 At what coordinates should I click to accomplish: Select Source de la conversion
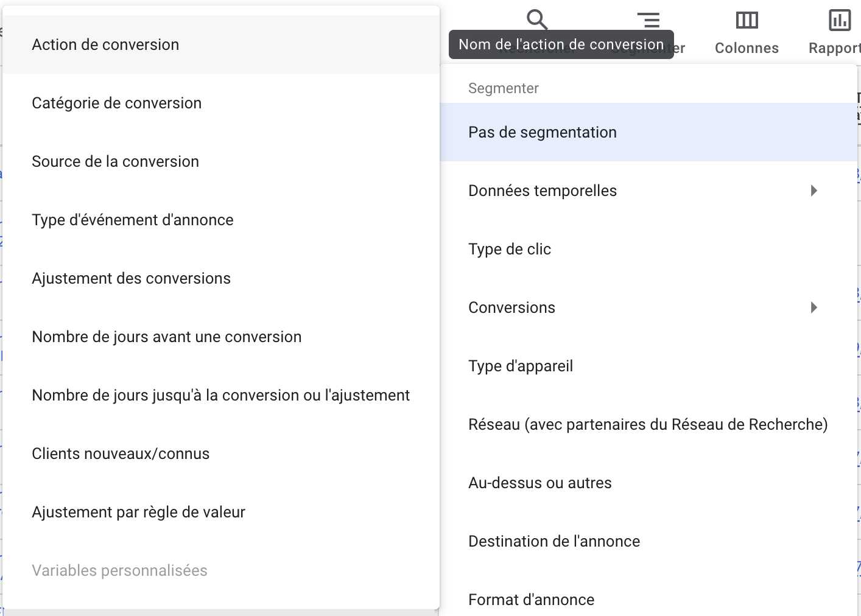click(221, 161)
